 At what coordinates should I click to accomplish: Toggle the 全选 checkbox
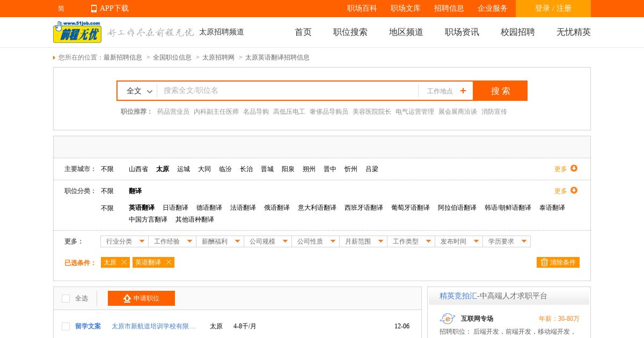point(65,298)
